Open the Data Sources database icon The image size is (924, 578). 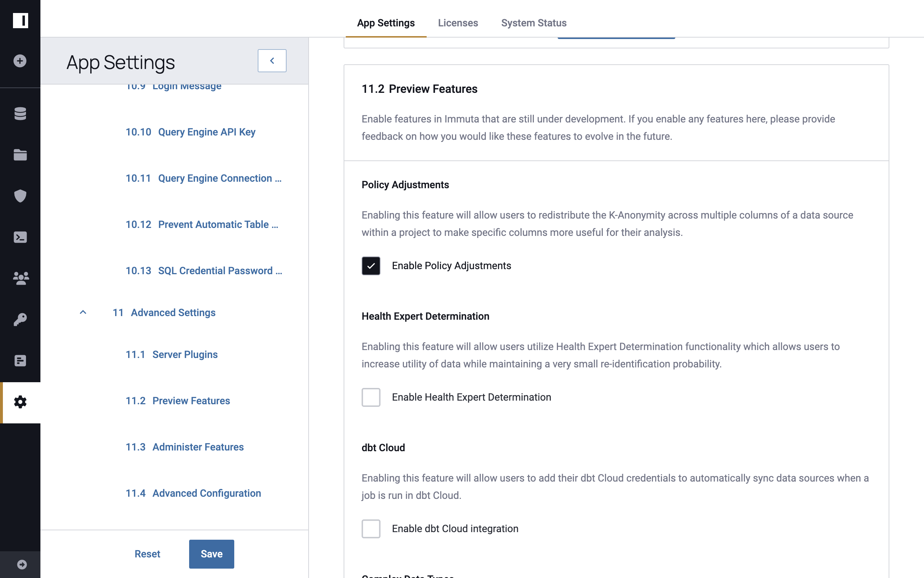(20, 113)
